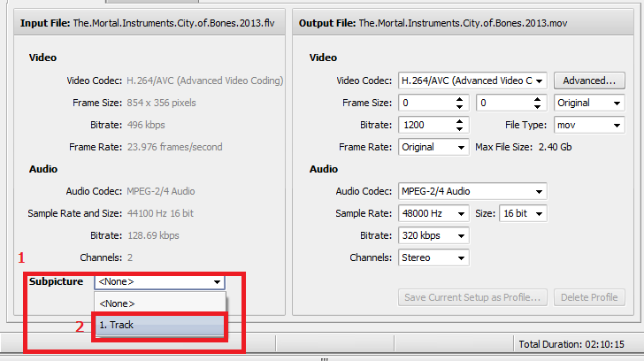Choose '1. Track' subpicture option
Viewport: 644px width, 361px height.
pos(160,325)
